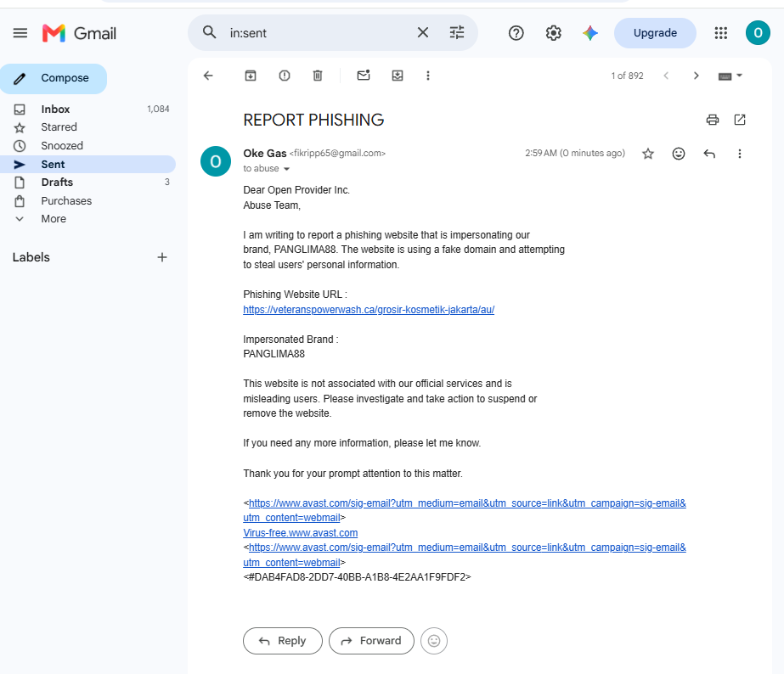Clear the in:sent search query
Image resolution: width=784 pixels, height=674 pixels.
pos(422,33)
